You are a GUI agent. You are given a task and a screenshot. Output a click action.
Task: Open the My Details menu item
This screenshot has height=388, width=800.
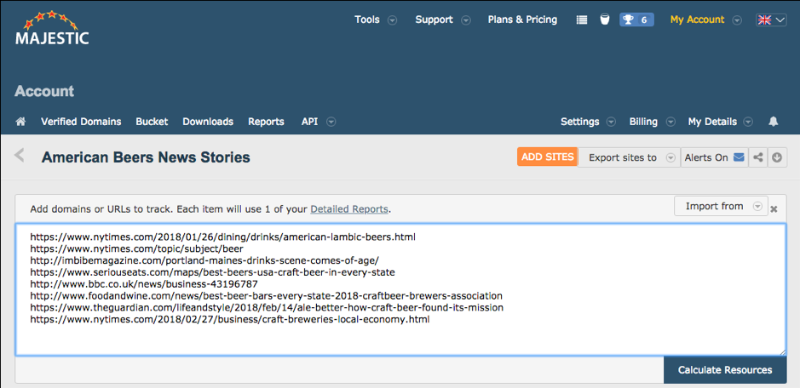click(712, 122)
